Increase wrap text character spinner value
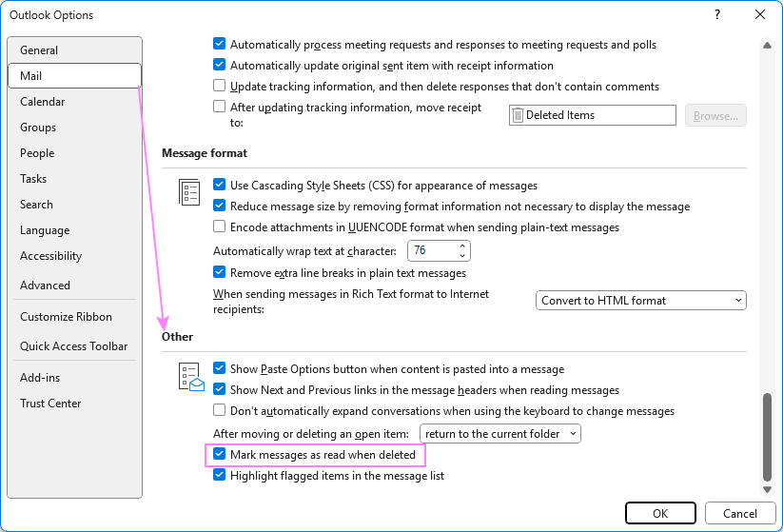The width and height of the screenshot is (783, 532). pyautogui.click(x=462, y=246)
